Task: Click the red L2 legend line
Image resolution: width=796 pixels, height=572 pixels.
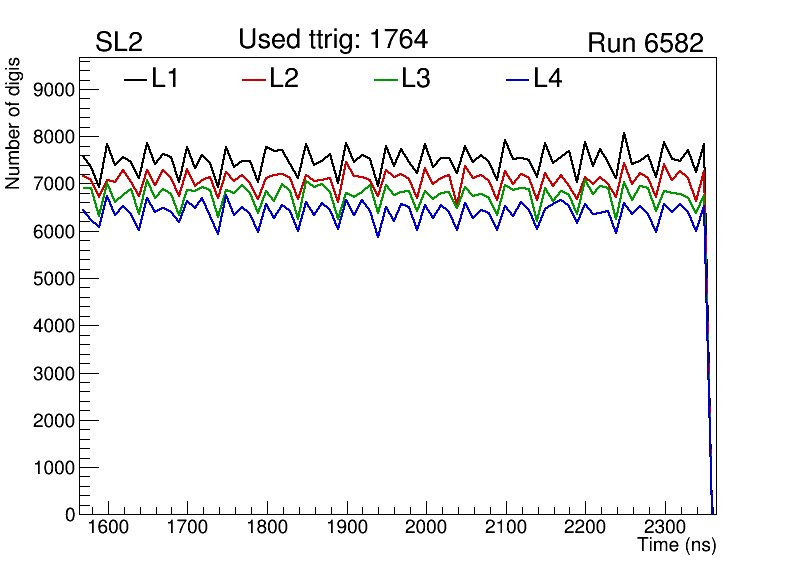Action: click(x=256, y=79)
